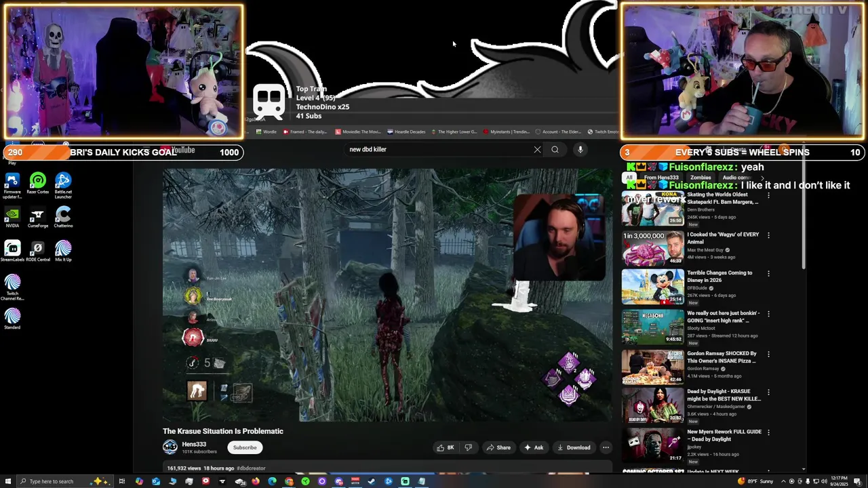Open NVIDIA desktop shortcut
This screenshot has height=488, width=868.
pos(12,218)
